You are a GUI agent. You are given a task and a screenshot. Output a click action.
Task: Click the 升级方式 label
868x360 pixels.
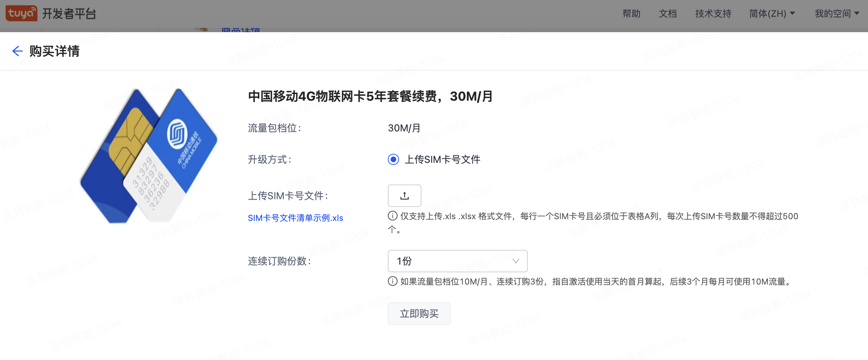click(x=270, y=159)
